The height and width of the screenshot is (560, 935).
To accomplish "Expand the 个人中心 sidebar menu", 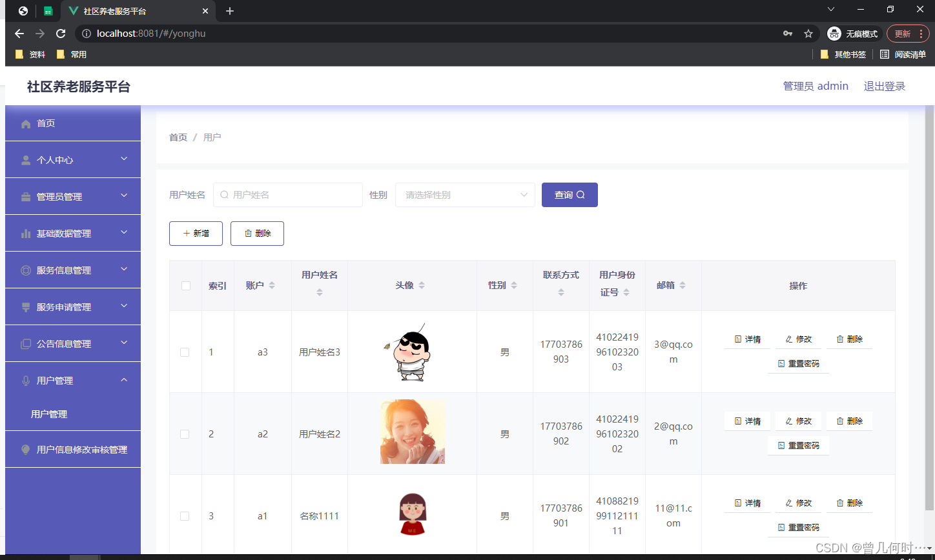I will tap(72, 159).
